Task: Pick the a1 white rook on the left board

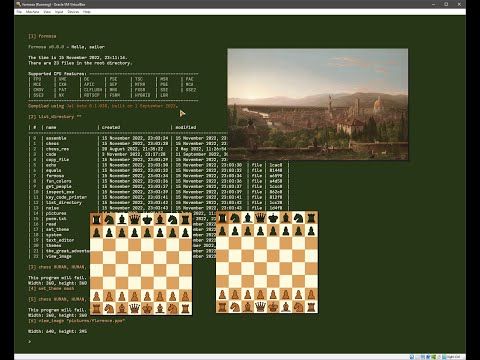Action: (97, 308)
